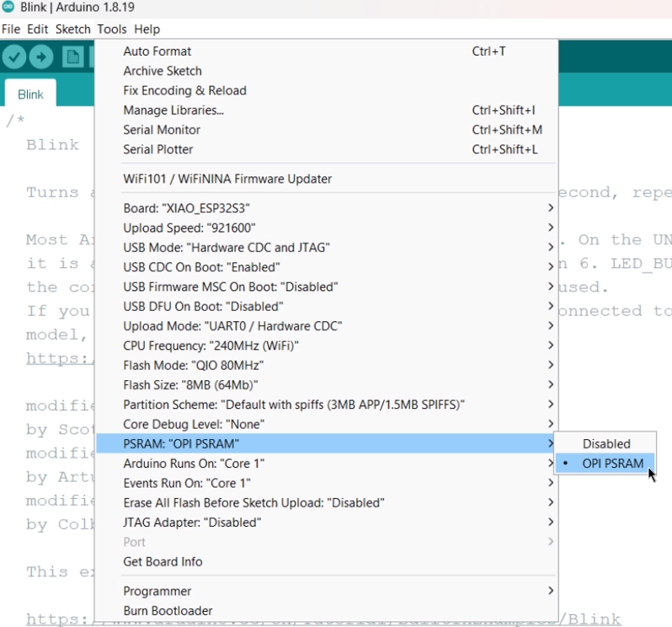Expand the Programmer submenu arrow

(551, 591)
